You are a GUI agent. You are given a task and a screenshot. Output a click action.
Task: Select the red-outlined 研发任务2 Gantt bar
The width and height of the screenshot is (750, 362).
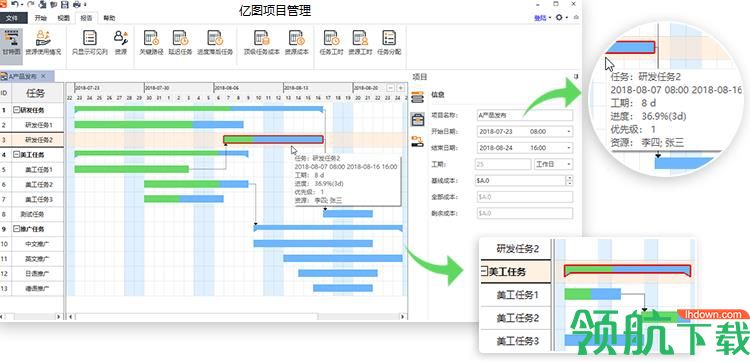pos(273,140)
